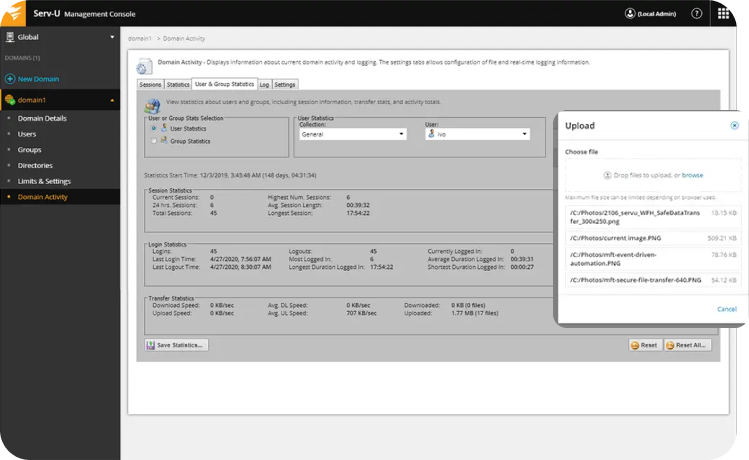Click the Avg. UL Speed 707 KB/sec value

point(362,313)
